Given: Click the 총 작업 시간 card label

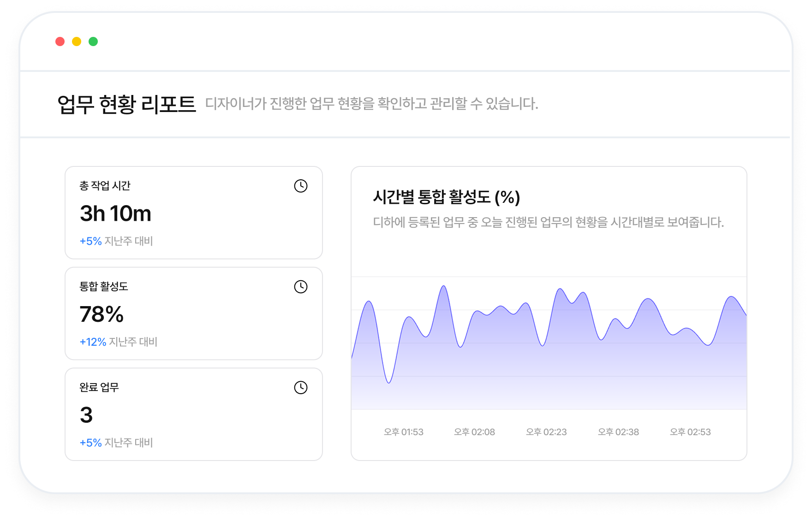Looking at the screenshot, I should 105,186.
